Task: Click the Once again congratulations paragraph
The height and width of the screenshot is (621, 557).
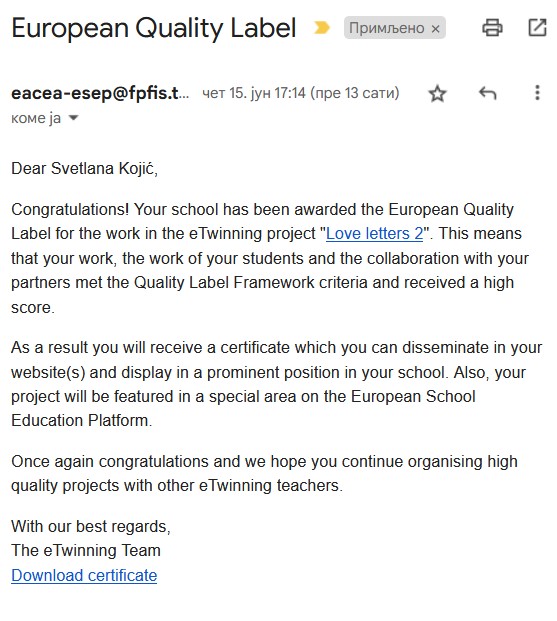Action: click(x=264, y=473)
